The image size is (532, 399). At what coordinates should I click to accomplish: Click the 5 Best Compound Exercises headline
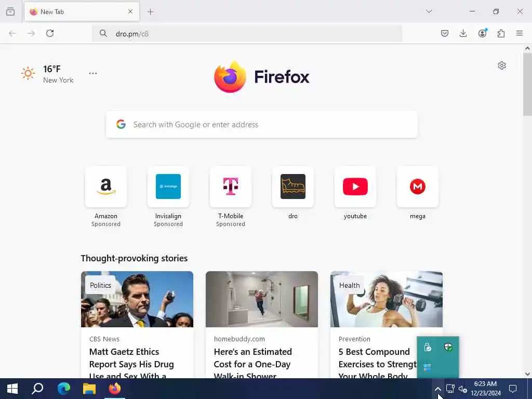(377, 363)
